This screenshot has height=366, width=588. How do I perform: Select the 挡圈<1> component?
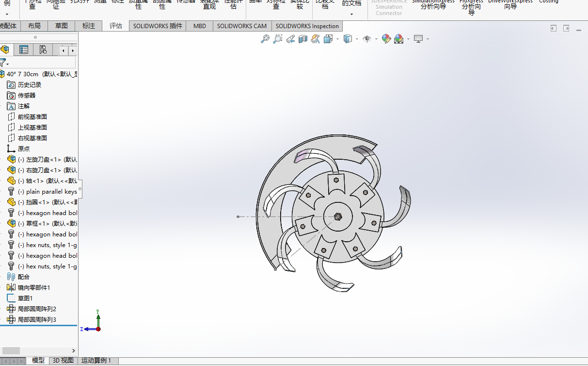click(x=42, y=202)
